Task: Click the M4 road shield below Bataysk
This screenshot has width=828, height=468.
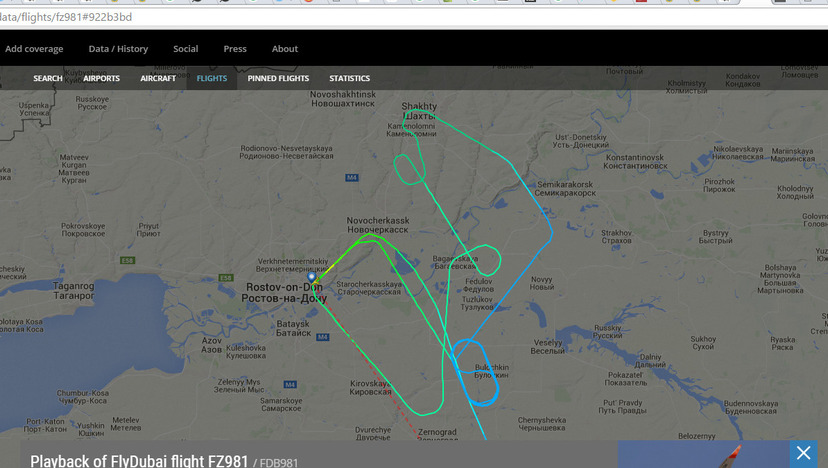Action: tap(323, 337)
